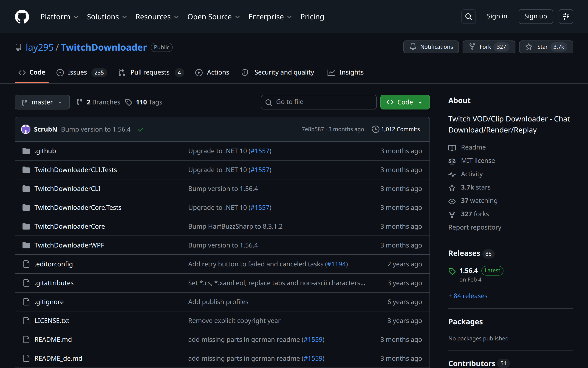The height and width of the screenshot is (368, 588).
Task: Expand the Enterprise menu
Action: pos(270,17)
